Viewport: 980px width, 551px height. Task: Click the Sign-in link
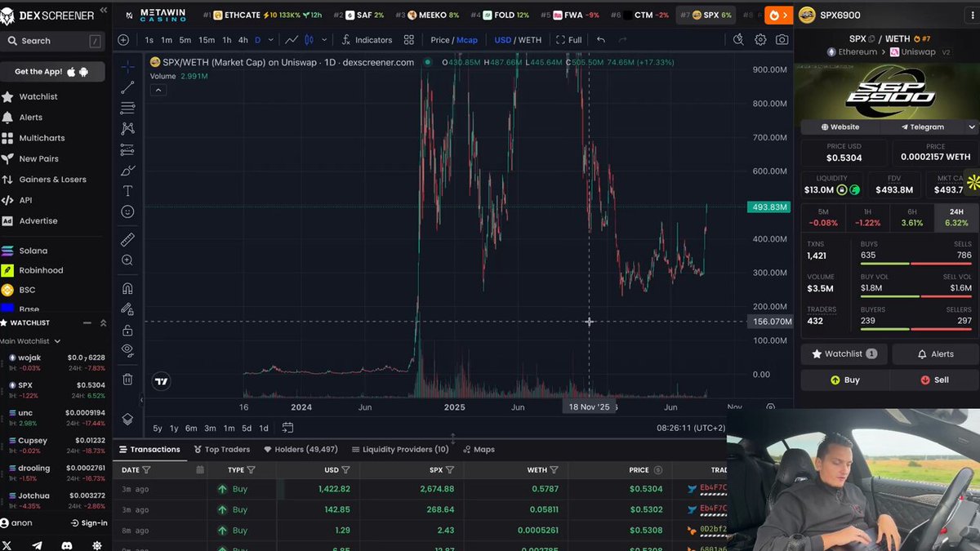[x=89, y=523]
